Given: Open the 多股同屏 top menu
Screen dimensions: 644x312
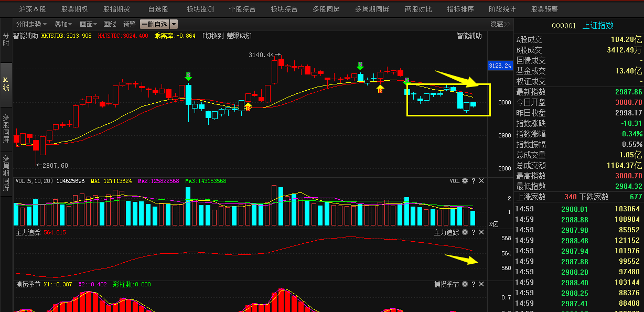Looking at the screenshot, I should 326,9.
